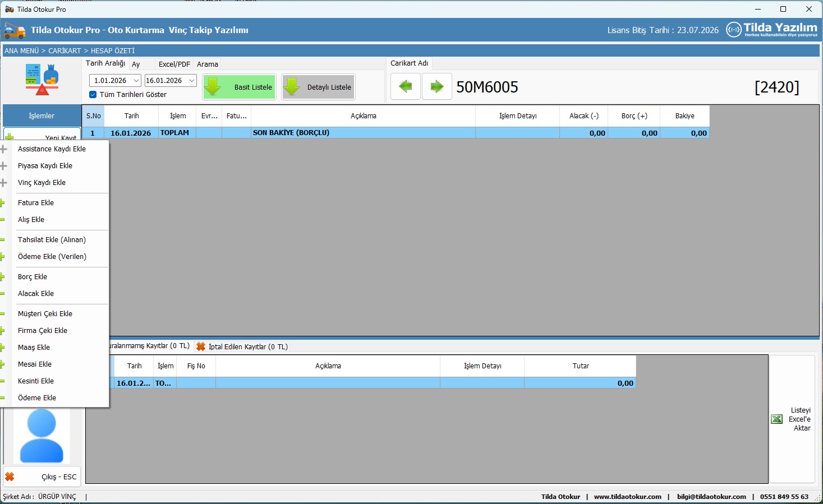Click the green right arrow for next carikart

pyautogui.click(x=436, y=87)
